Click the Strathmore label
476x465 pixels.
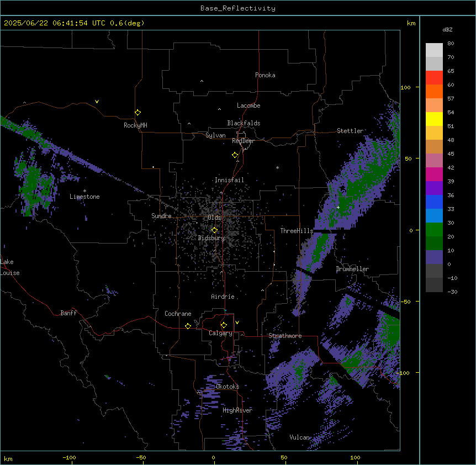point(285,336)
